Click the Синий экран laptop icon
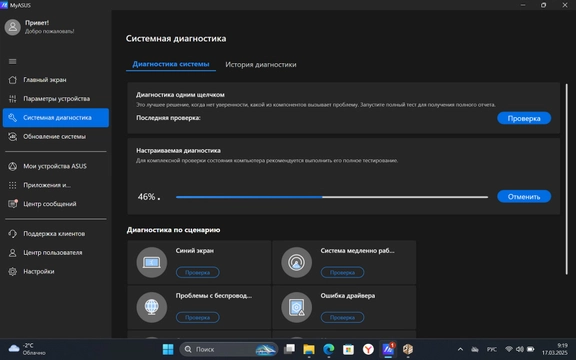Viewport: 576px width, 360px height. 152,262
